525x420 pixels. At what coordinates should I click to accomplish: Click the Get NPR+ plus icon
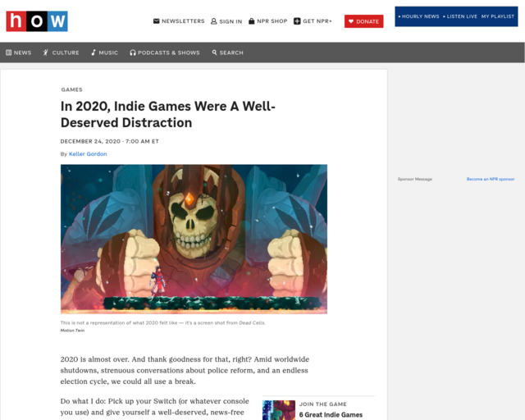pyautogui.click(x=297, y=21)
